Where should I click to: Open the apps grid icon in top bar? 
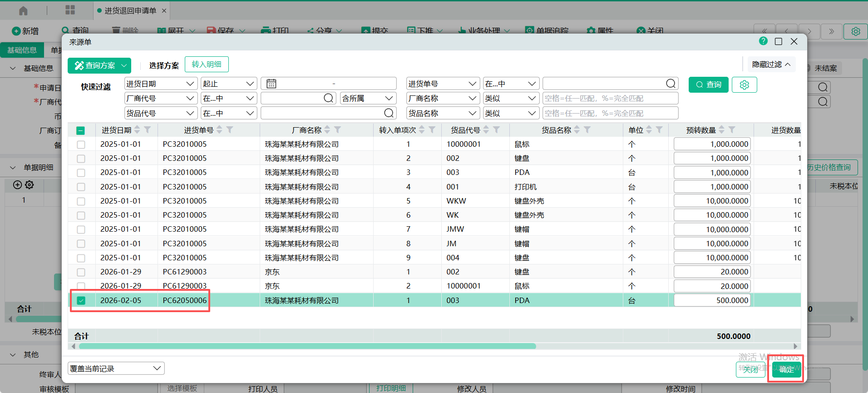[70, 10]
